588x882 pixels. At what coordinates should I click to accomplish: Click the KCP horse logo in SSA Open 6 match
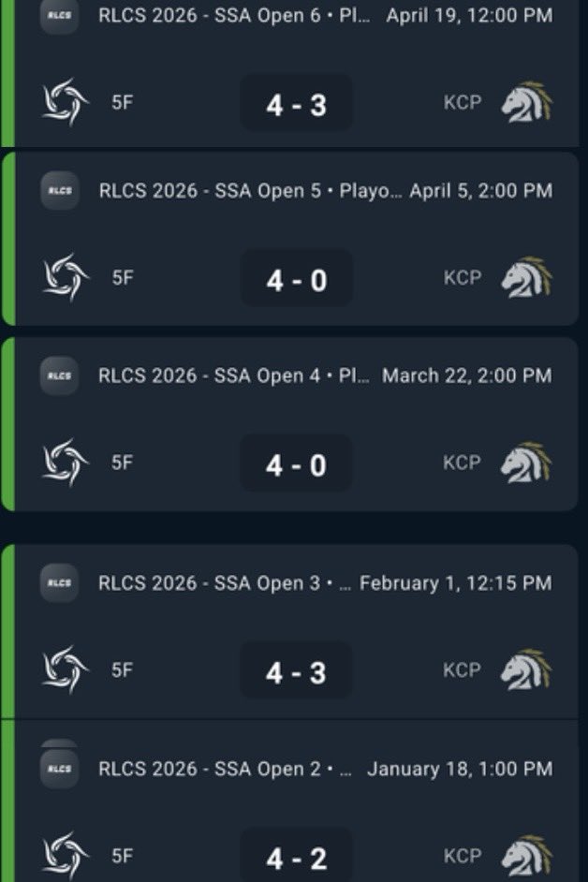pos(526,102)
